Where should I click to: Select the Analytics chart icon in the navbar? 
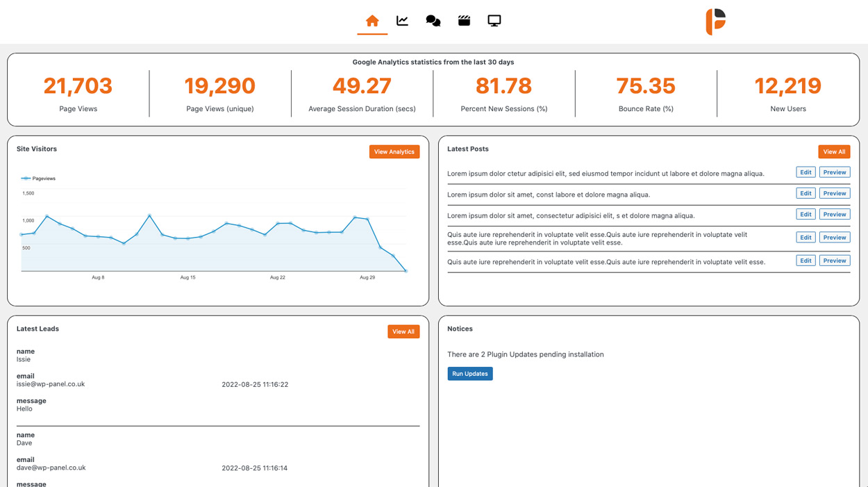[x=402, y=20]
